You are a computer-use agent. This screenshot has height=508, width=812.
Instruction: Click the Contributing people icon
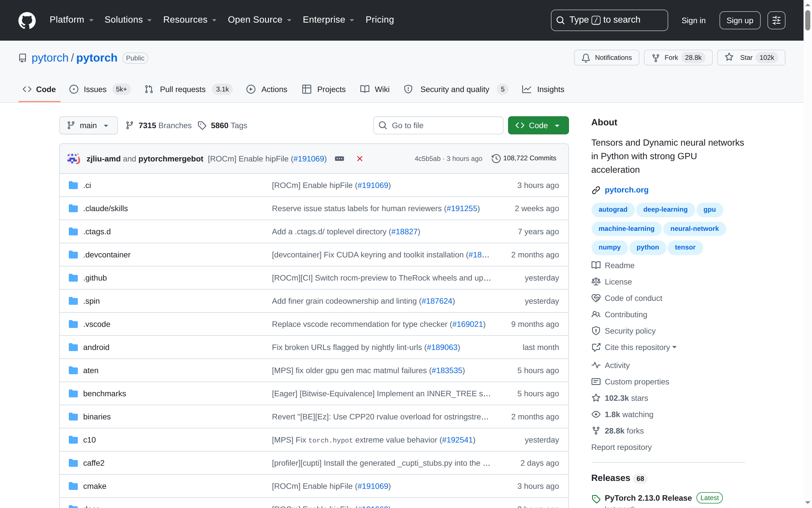coord(596,314)
